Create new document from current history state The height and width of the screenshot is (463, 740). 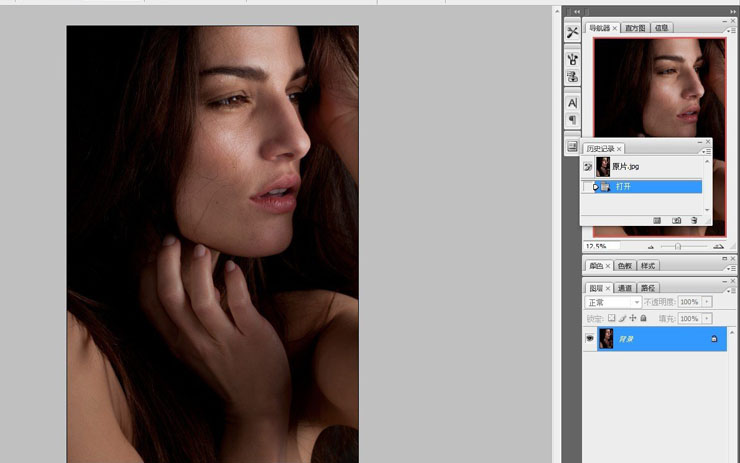click(x=657, y=220)
